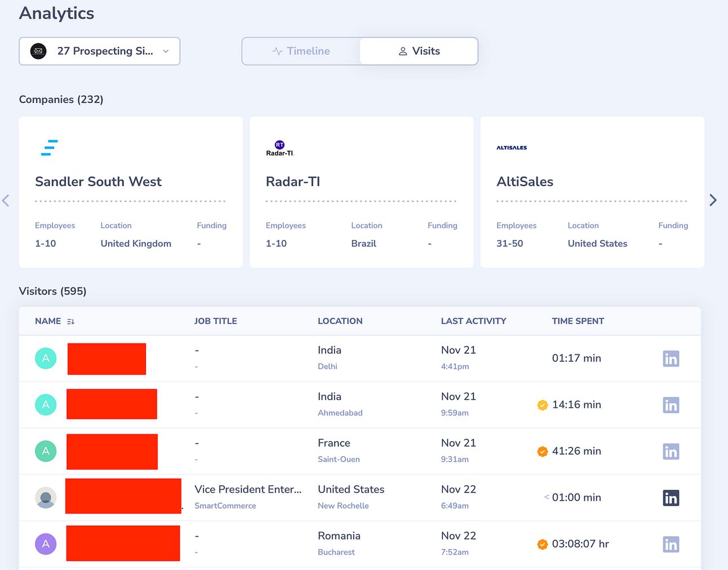Click the Brazil location value
The height and width of the screenshot is (570, 728).
pyautogui.click(x=363, y=243)
